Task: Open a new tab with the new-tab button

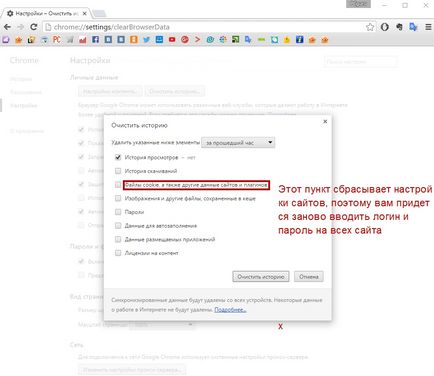Action: (99, 14)
